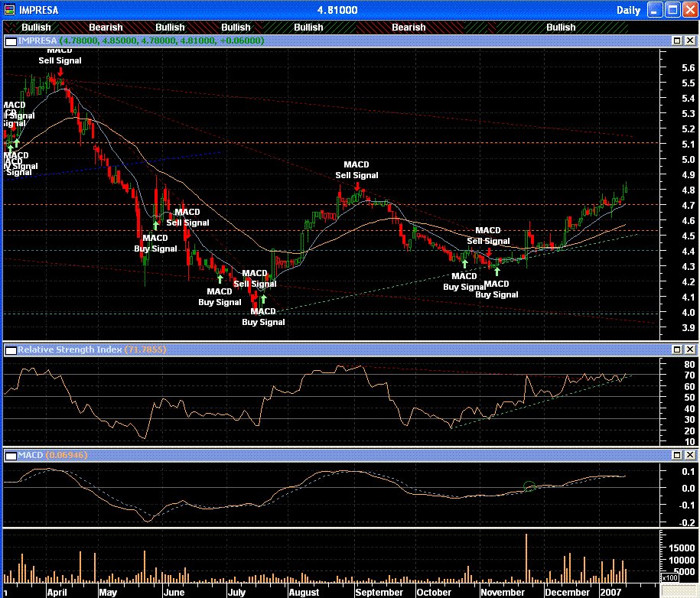
Task: Click the 4.7 value on price axis
Action: (x=688, y=205)
